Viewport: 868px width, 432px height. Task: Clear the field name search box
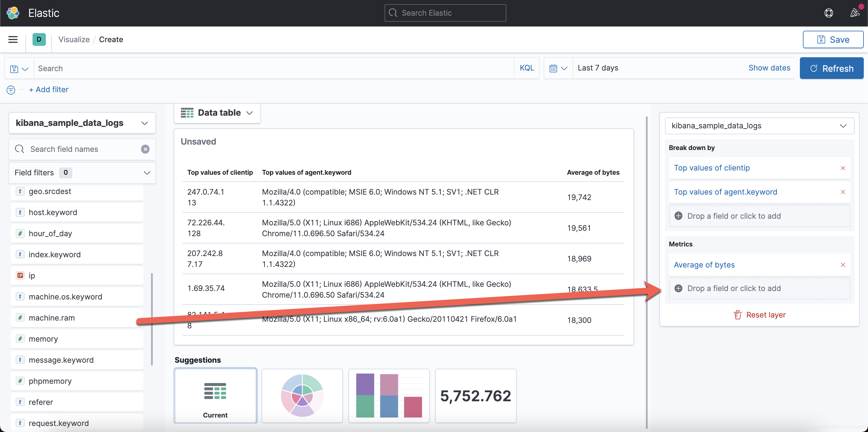145,149
